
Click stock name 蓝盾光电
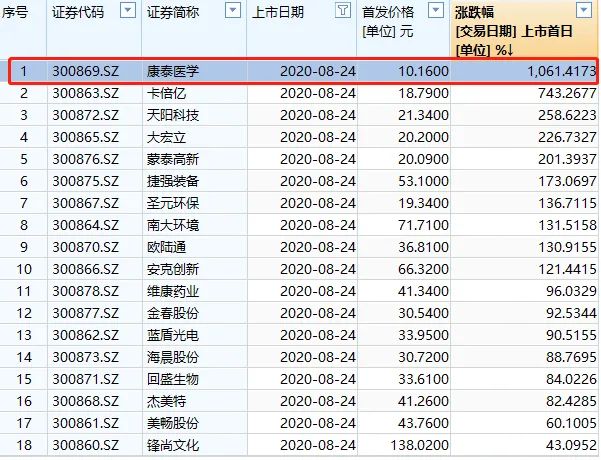tap(173, 335)
